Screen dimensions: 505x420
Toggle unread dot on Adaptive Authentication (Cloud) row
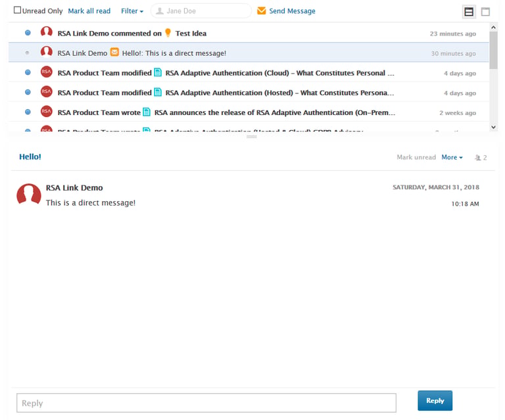(x=28, y=72)
